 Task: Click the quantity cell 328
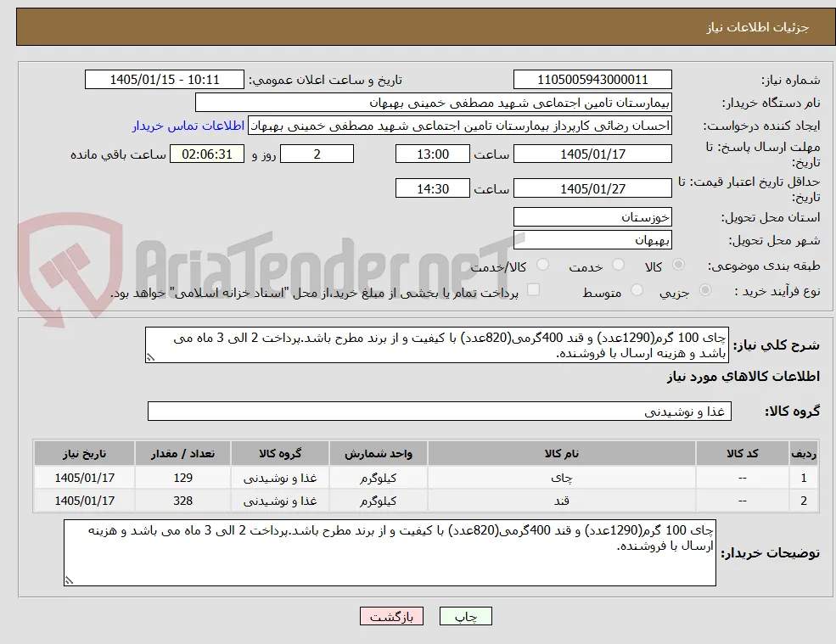(x=182, y=501)
